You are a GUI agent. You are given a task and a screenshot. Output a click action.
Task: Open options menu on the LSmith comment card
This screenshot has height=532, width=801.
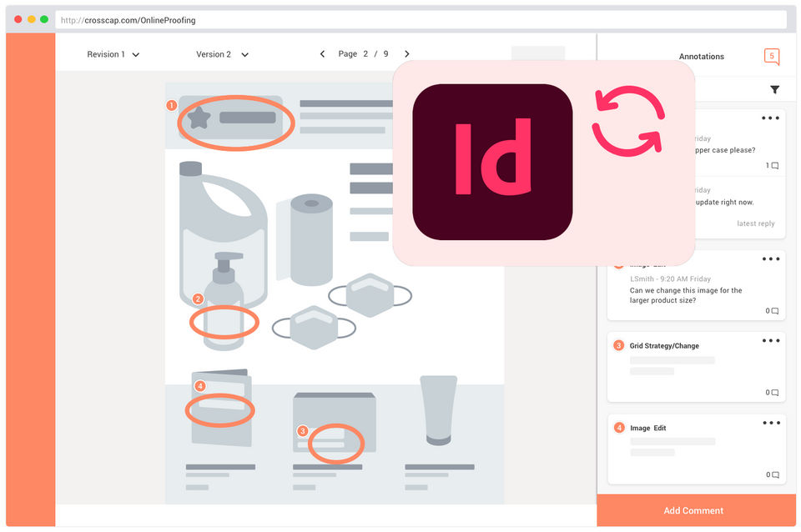coord(771,258)
